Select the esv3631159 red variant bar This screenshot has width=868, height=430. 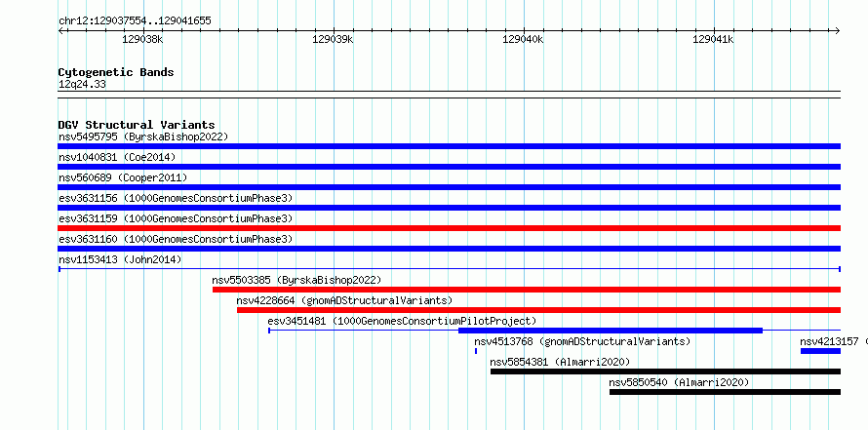449,228
